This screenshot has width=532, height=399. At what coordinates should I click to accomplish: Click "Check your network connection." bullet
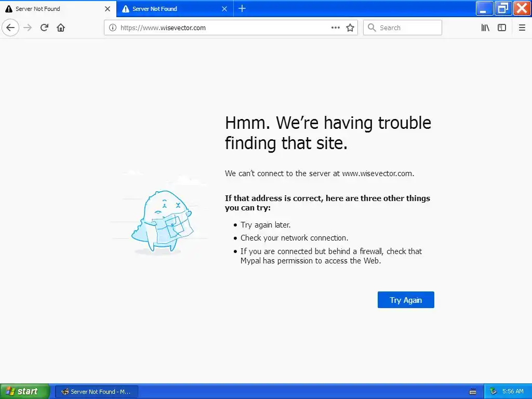point(294,238)
